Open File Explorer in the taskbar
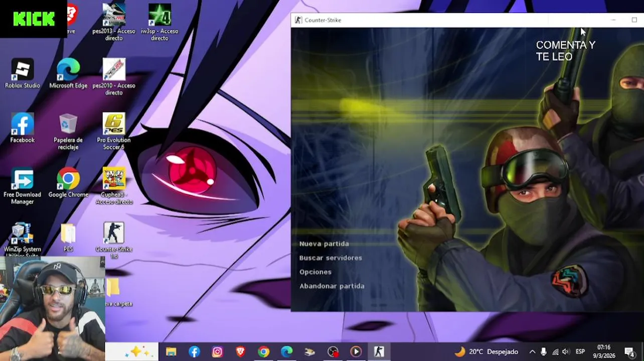The width and height of the screenshot is (644, 361). coord(171,352)
